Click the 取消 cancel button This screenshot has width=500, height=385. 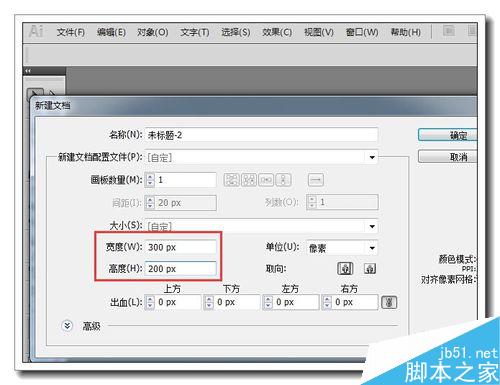click(x=448, y=156)
